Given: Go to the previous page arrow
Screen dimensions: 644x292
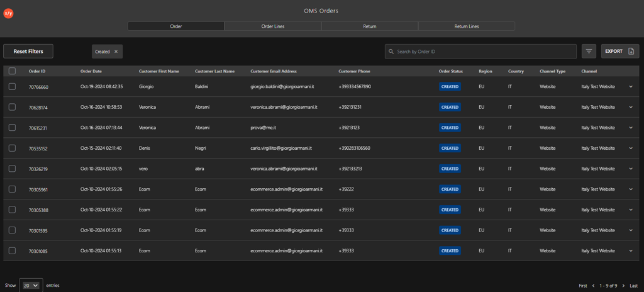Looking at the screenshot, I should coord(593,286).
